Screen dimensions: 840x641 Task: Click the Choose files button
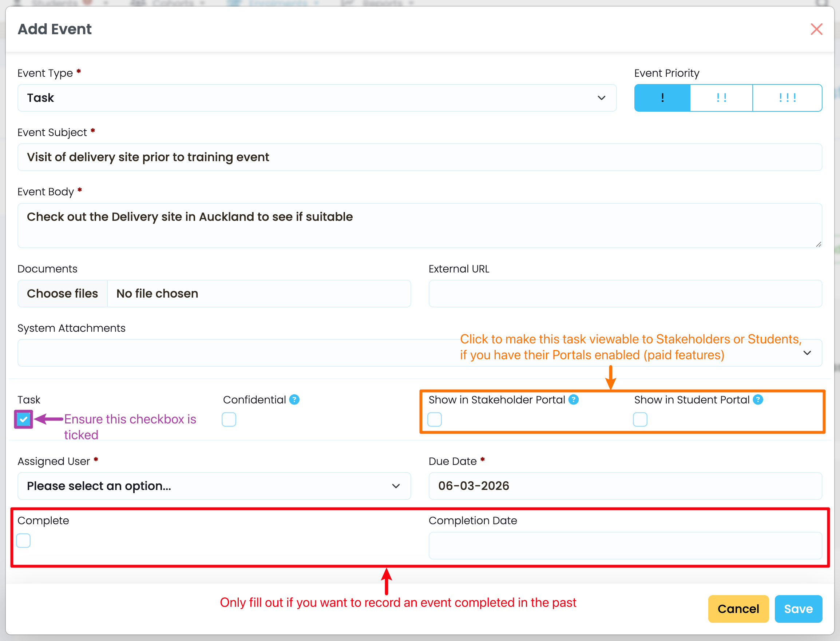click(x=62, y=294)
